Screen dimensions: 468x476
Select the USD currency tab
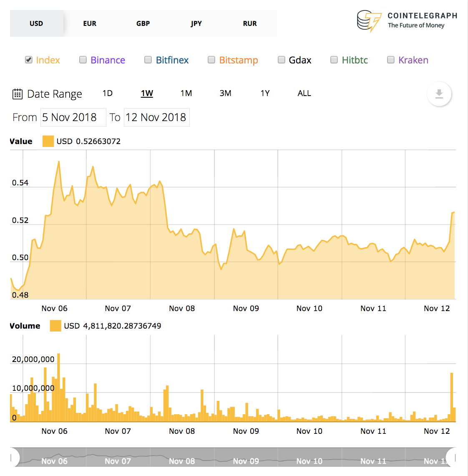[x=36, y=23]
